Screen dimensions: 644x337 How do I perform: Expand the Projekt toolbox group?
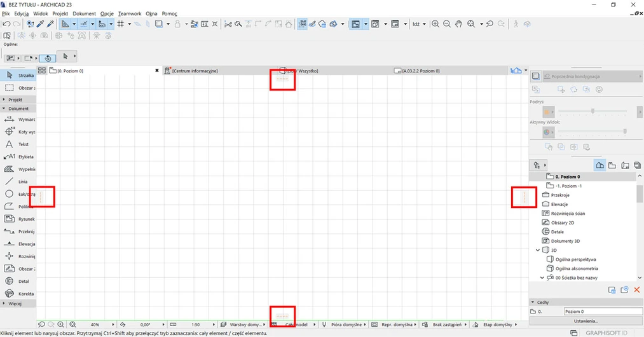pos(18,99)
